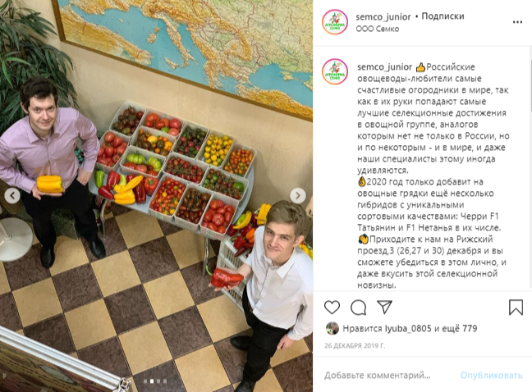Open semco_junior header profile avatar
The width and height of the screenshot is (532, 392).
tap(335, 22)
